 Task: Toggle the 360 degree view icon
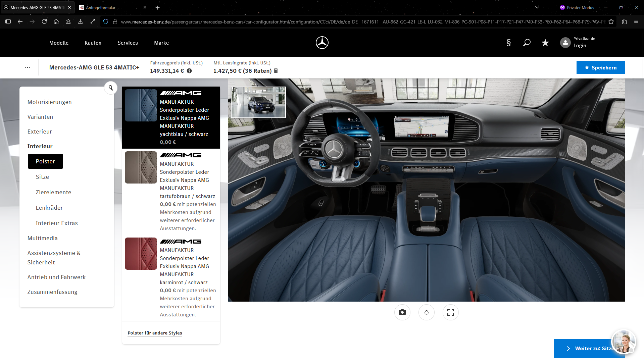coord(426,312)
